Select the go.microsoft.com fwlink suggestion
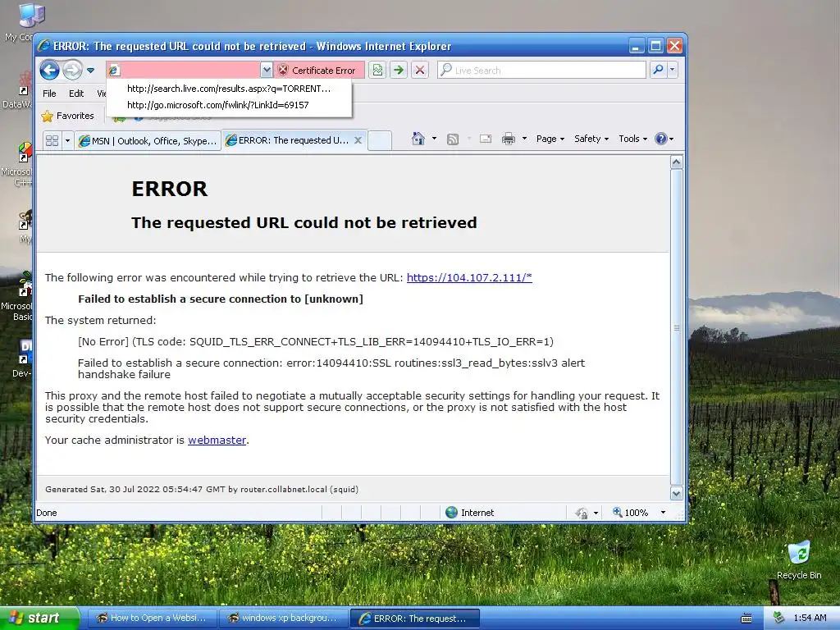Image resolution: width=840 pixels, height=630 pixels. 229,105
